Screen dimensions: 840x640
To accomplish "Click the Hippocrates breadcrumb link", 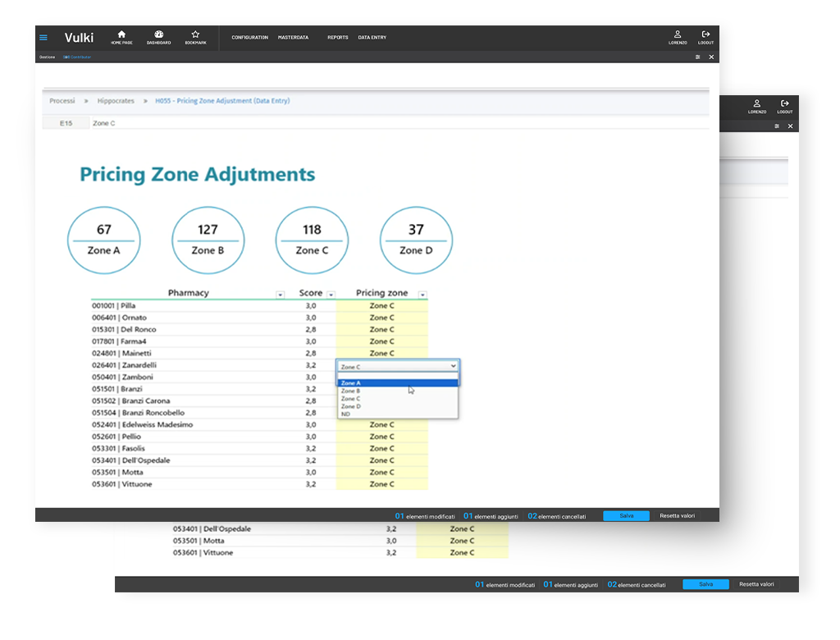I will [x=116, y=101].
